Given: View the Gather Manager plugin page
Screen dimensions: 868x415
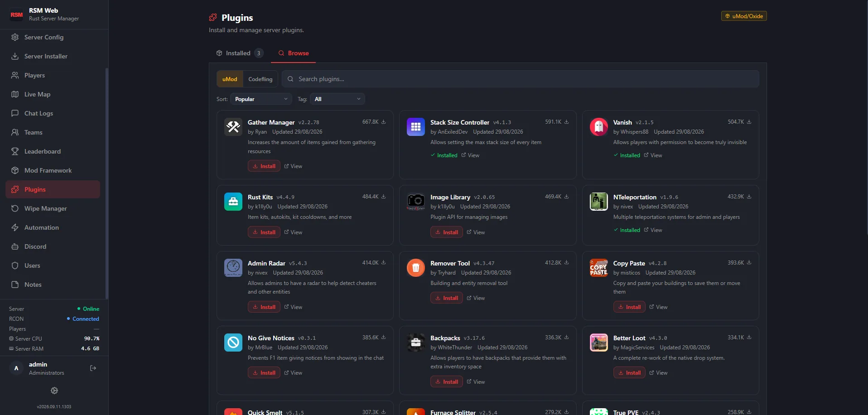Looking at the screenshot, I should click(x=293, y=166).
